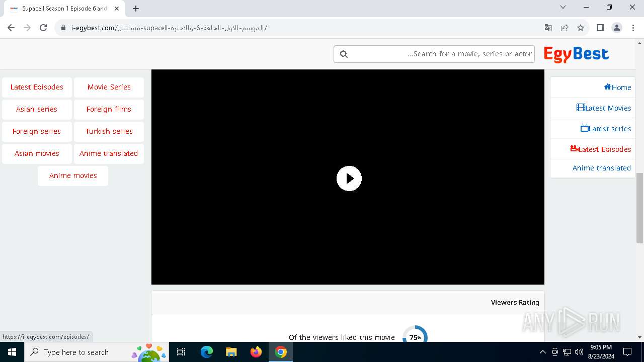Focus the movie search input field
Viewport: 644px width, 362px height.
[x=434, y=54]
